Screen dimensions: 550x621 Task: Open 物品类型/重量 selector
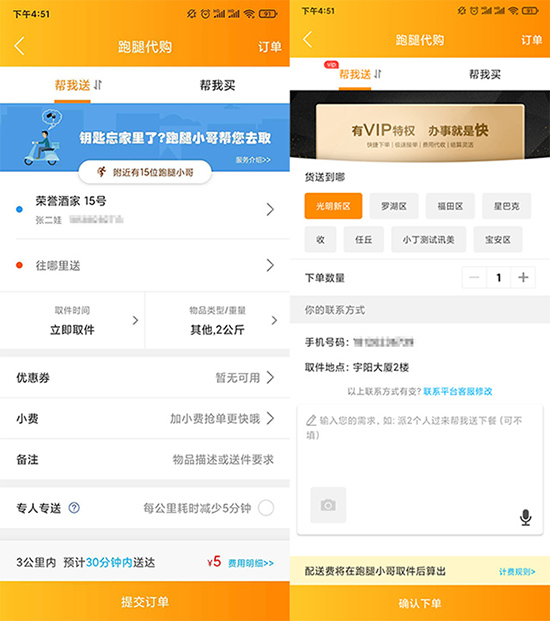tap(217, 321)
